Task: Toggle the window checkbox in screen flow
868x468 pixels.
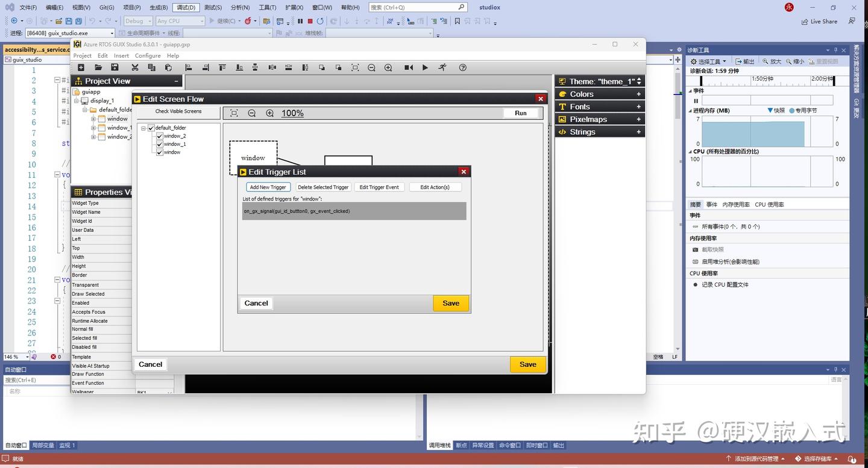Action: (x=159, y=152)
